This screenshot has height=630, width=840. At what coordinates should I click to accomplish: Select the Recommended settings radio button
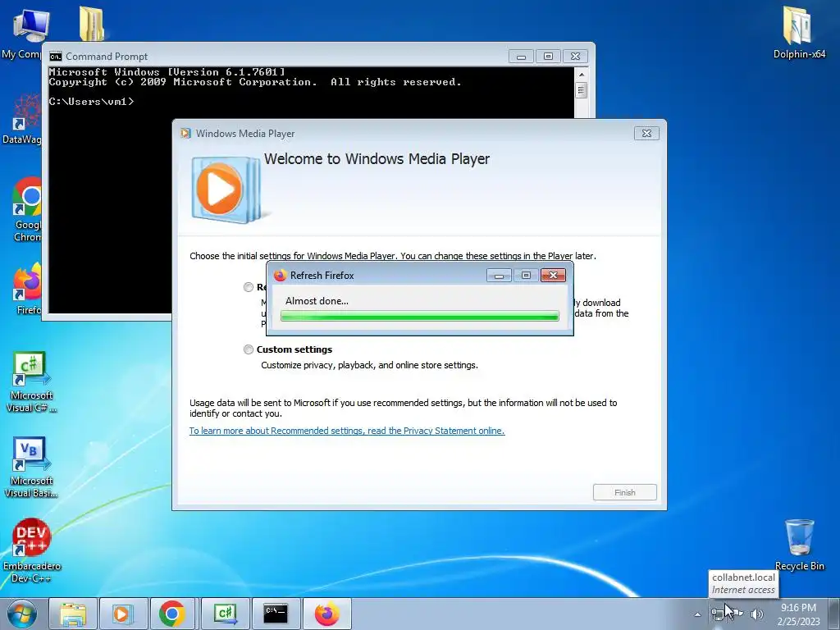(x=248, y=287)
